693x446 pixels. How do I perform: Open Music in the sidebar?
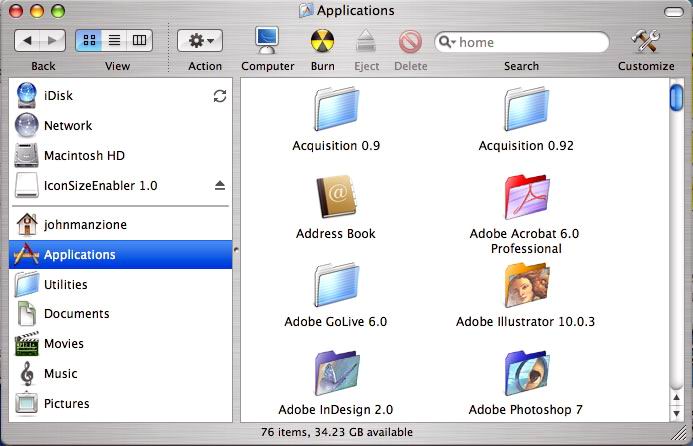pos(120,374)
